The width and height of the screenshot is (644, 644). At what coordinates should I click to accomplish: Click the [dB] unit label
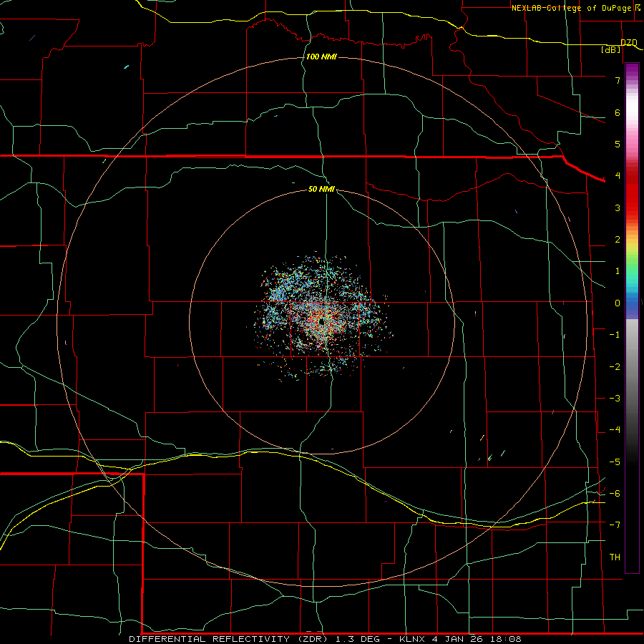tap(611, 49)
